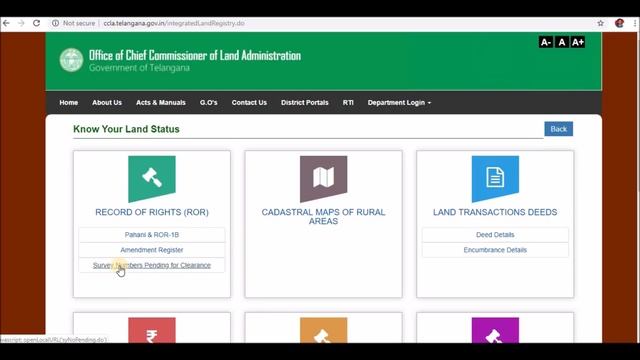Expand the Department Login dropdown
The image size is (640, 360).
click(399, 102)
